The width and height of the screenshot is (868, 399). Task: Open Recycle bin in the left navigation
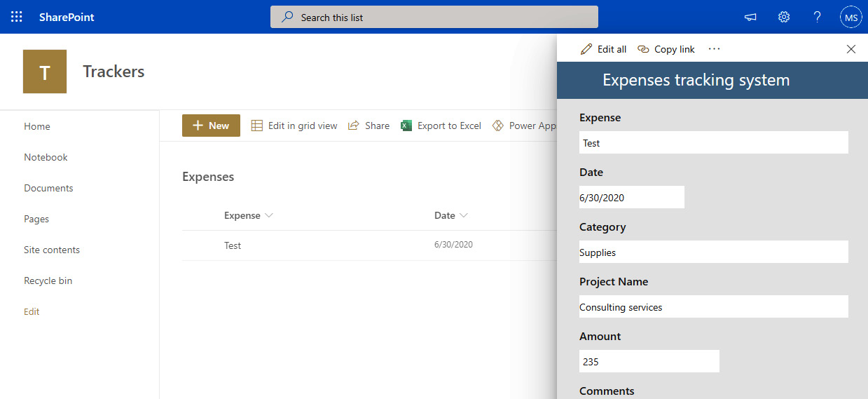tap(48, 280)
